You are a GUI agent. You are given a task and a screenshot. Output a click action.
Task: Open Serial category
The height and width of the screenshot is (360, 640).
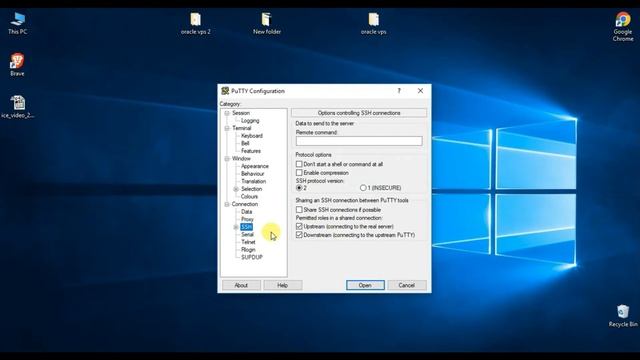click(247, 235)
